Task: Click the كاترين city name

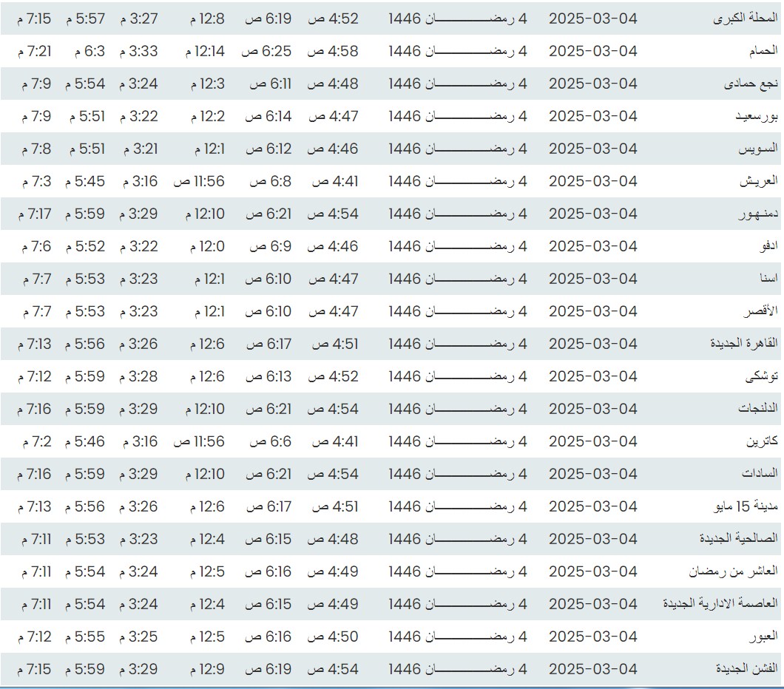Action: (762, 441)
